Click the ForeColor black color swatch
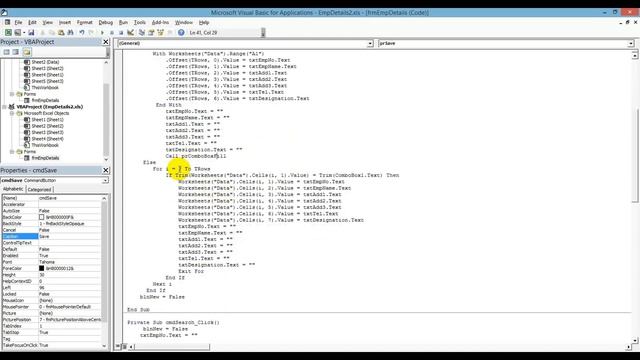The image size is (640, 360). [x=42, y=268]
